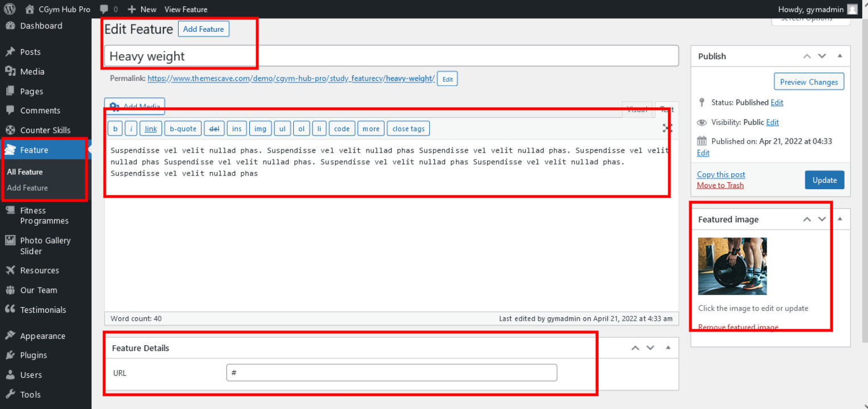Click the img quicktag button
This screenshot has width=868, height=409.
(260, 129)
